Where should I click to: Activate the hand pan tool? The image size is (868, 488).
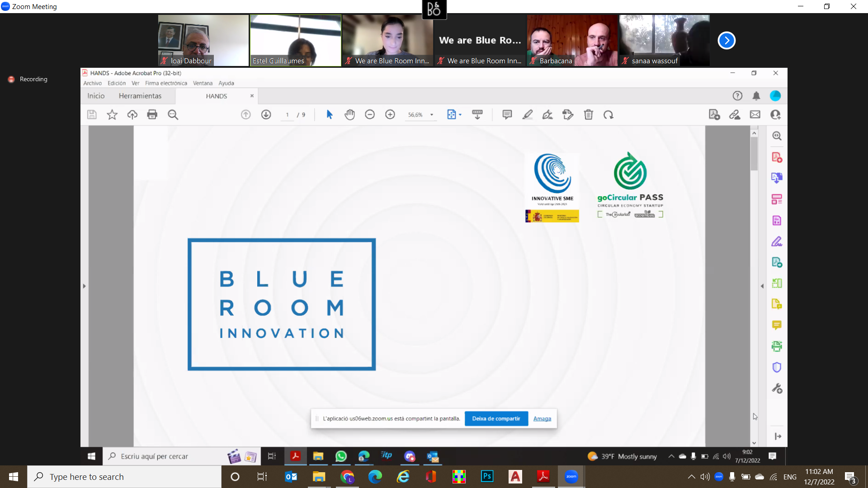(349, 115)
